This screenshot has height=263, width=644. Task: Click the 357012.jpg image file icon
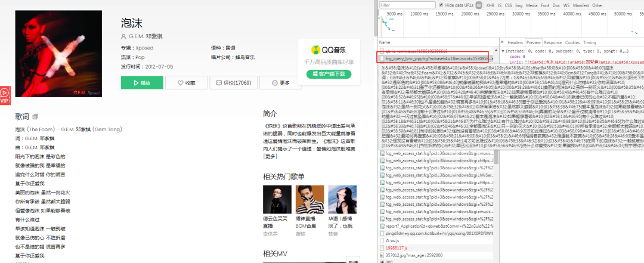pos(382,255)
